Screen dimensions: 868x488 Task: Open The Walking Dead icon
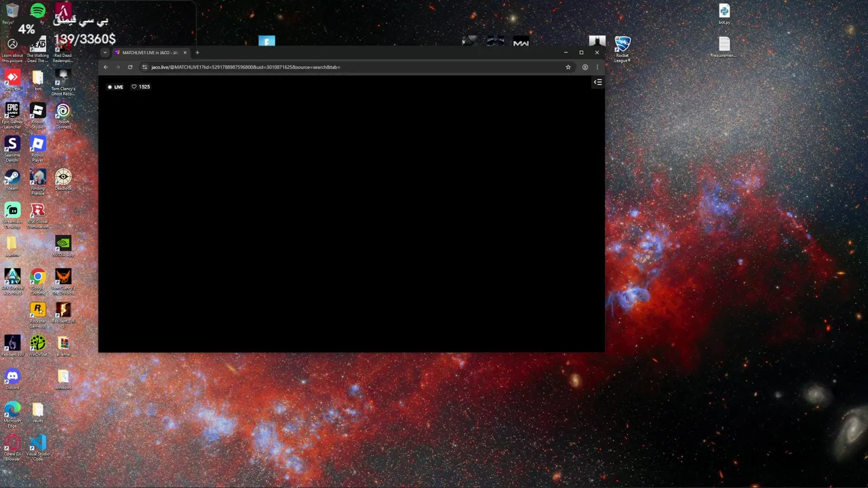(x=38, y=50)
